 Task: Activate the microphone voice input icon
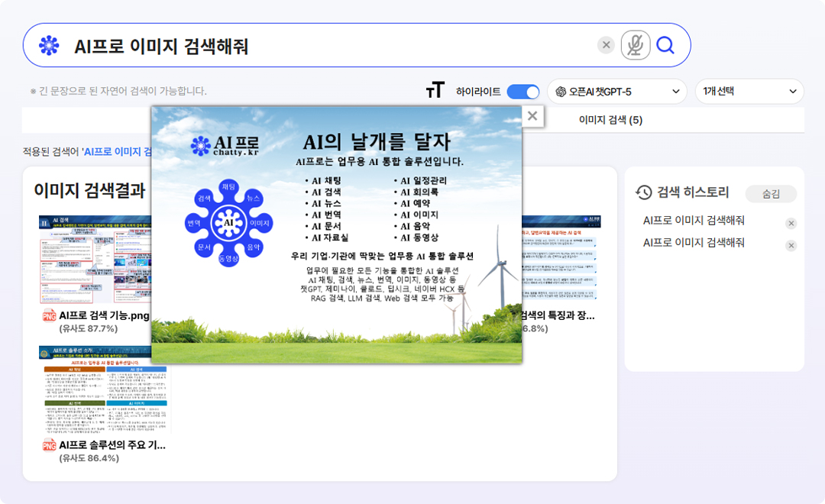(x=635, y=46)
